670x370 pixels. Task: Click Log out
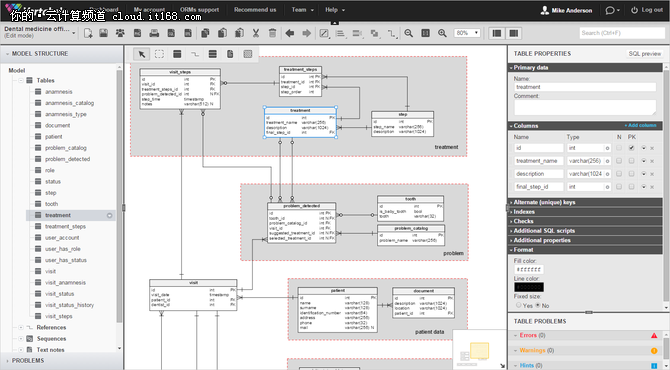(647, 10)
